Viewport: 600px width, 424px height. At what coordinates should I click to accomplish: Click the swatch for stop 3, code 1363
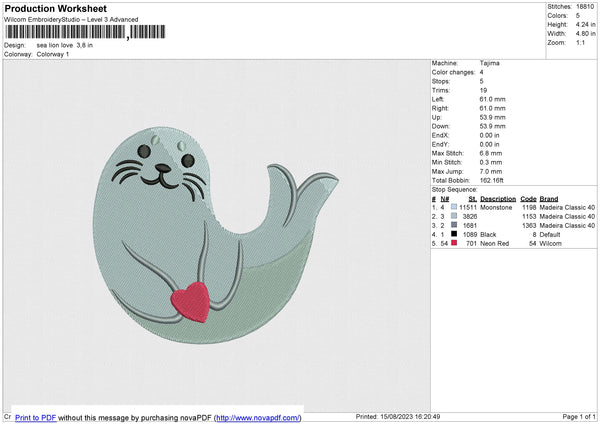pyautogui.click(x=455, y=225)
